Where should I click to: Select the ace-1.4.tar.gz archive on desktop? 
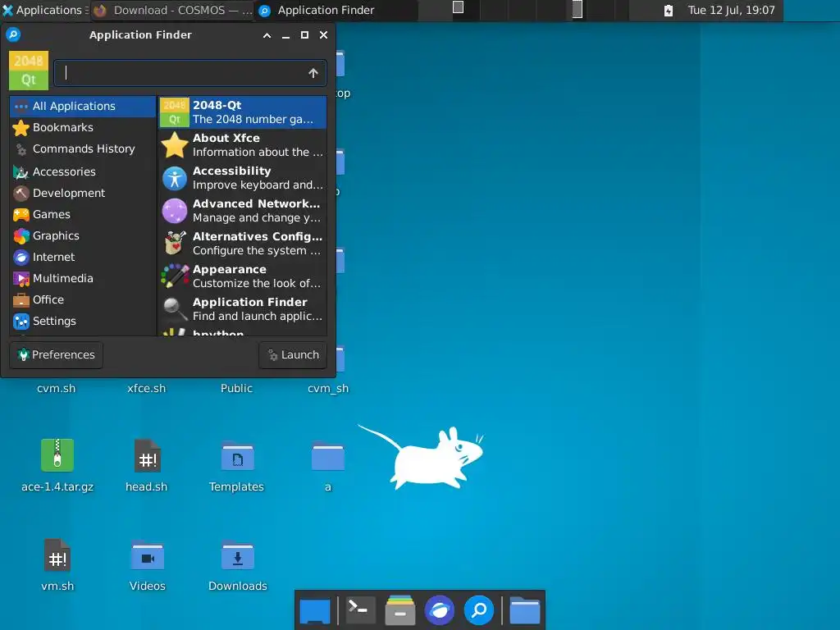coord(57,465)
